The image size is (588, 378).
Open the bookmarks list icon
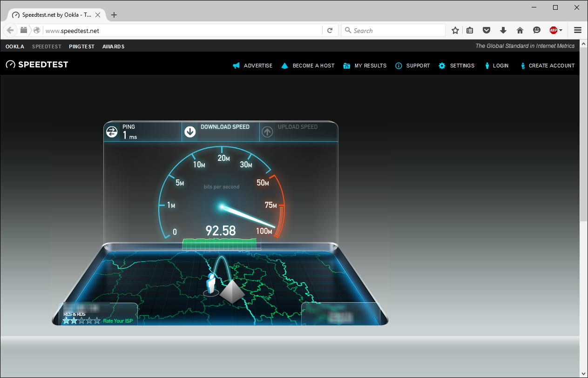pyautogui.click(x=470, y=30)
